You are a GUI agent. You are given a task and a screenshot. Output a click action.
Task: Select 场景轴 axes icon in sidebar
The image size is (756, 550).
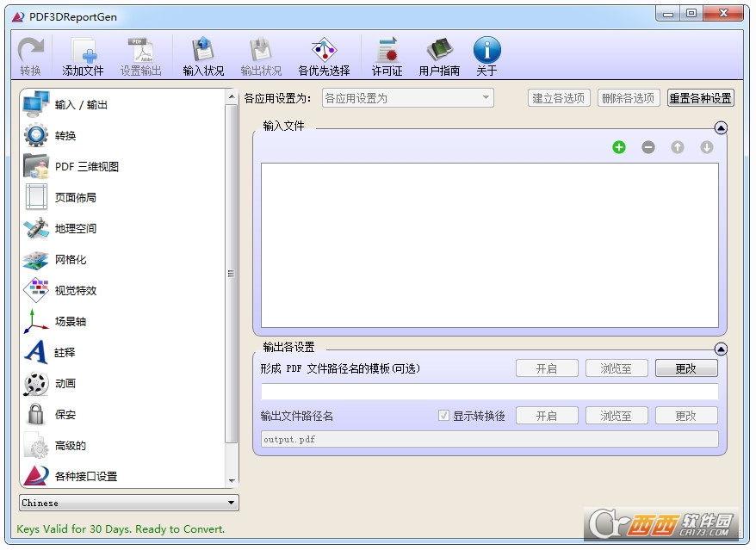pos(36,321)
